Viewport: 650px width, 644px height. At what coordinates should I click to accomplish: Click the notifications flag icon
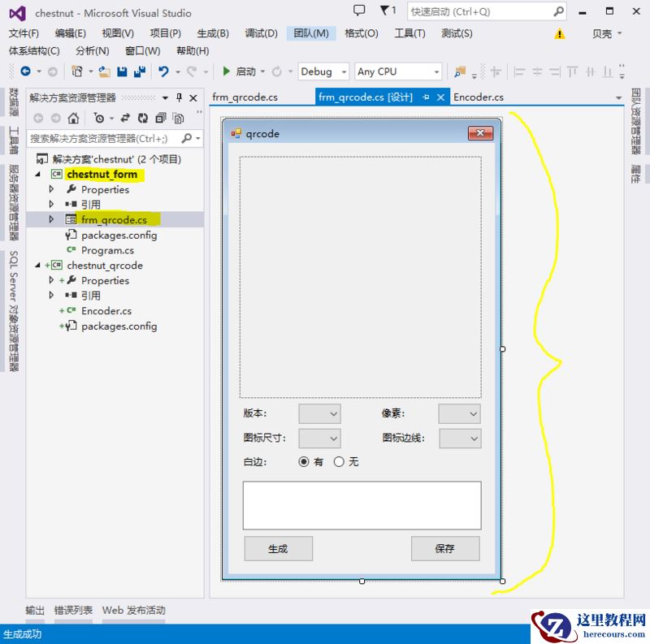(386, 11)
